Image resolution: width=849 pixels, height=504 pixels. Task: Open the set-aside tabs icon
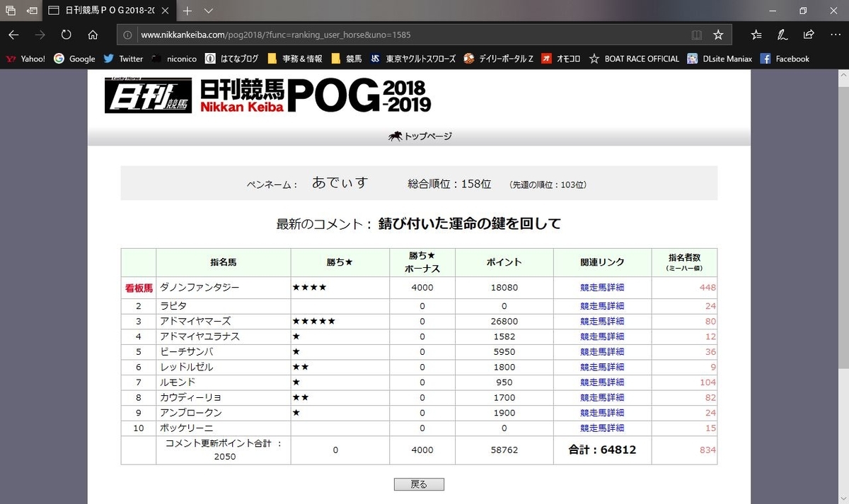[11, 11]
